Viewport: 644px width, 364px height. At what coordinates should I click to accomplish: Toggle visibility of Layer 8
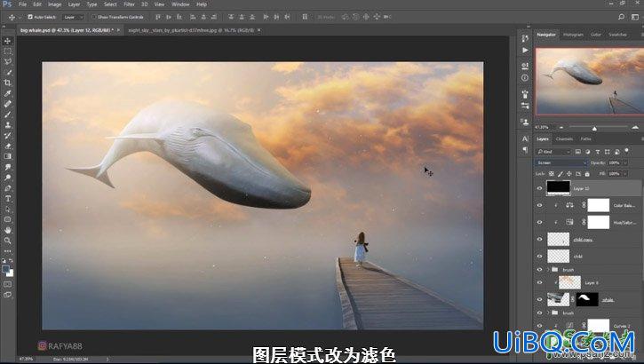coord(540,282)
